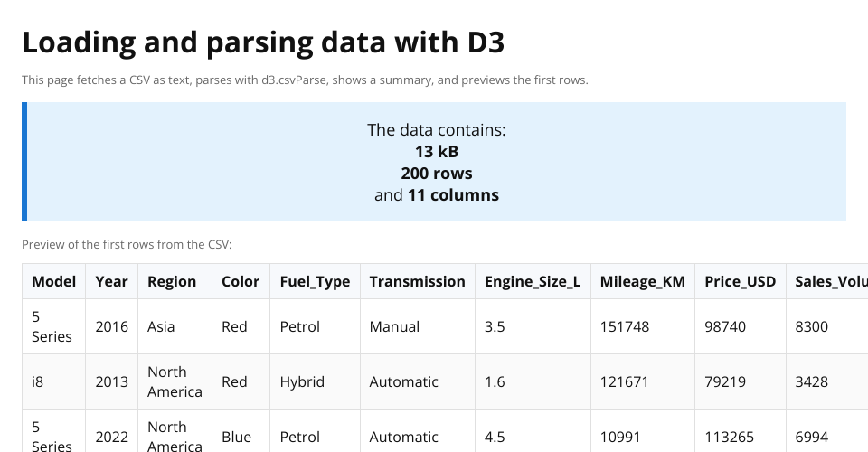Click the '200 rows' summary text
This screenshot has height=452, width=868.
pos(437,173)
